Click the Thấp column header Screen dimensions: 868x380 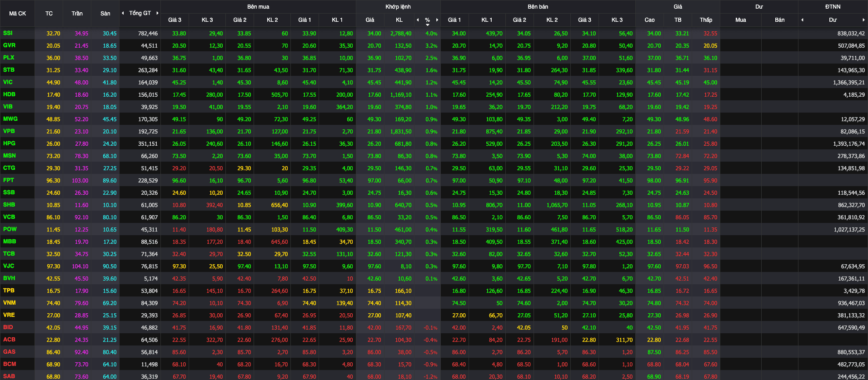(x=706, y=20)
